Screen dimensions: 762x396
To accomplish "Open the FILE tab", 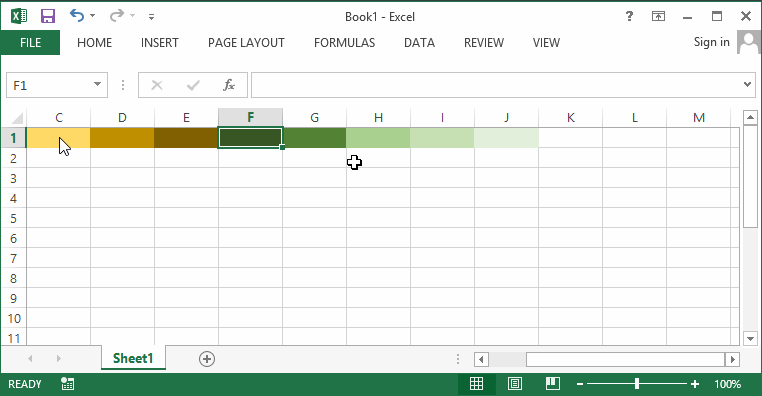I will click(x=30, y=43).
